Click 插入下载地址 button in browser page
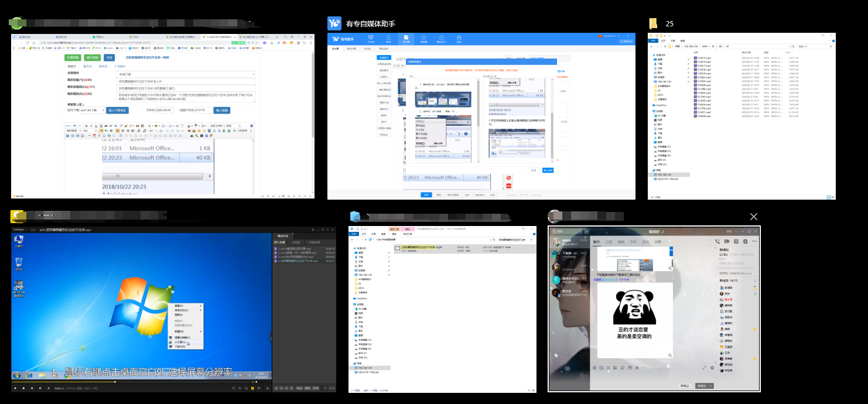 tap(117, 110)
